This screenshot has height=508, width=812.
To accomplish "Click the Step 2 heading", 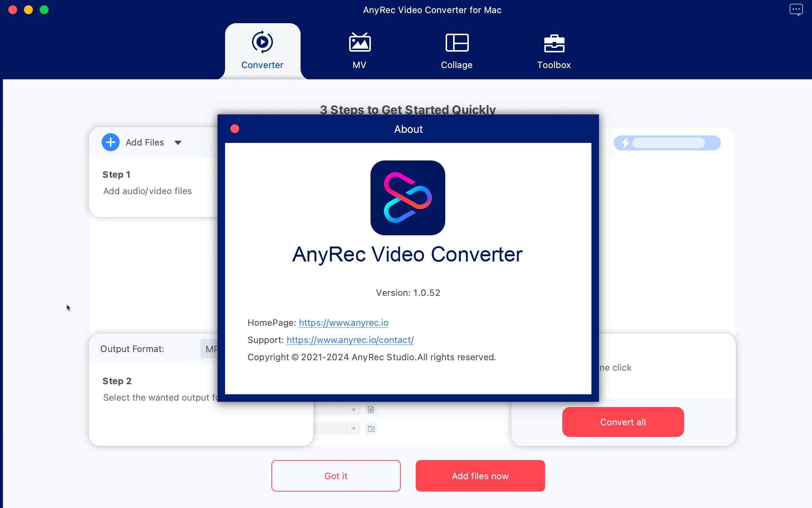I will tap(117, 381).
